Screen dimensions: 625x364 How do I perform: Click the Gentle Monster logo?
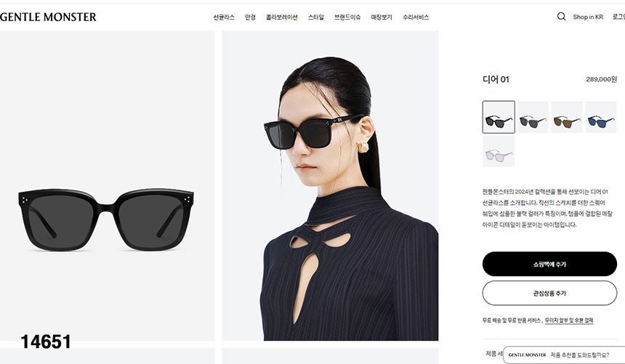[48, 17]
